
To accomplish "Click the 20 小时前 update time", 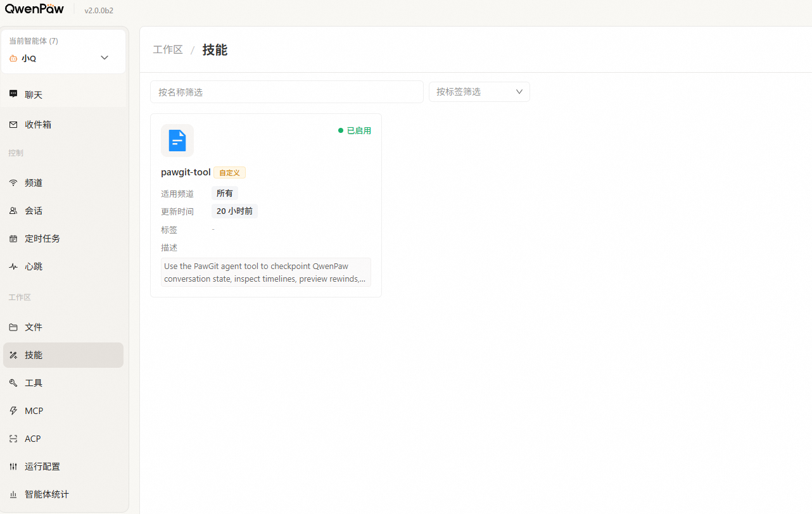I will (234, 211).
